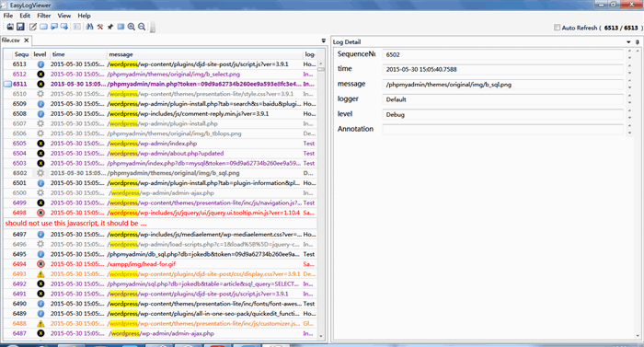Viewport: 644px width, 347px height.
Task: Click the pencil edit annotation icon
Action: point(33,27)
